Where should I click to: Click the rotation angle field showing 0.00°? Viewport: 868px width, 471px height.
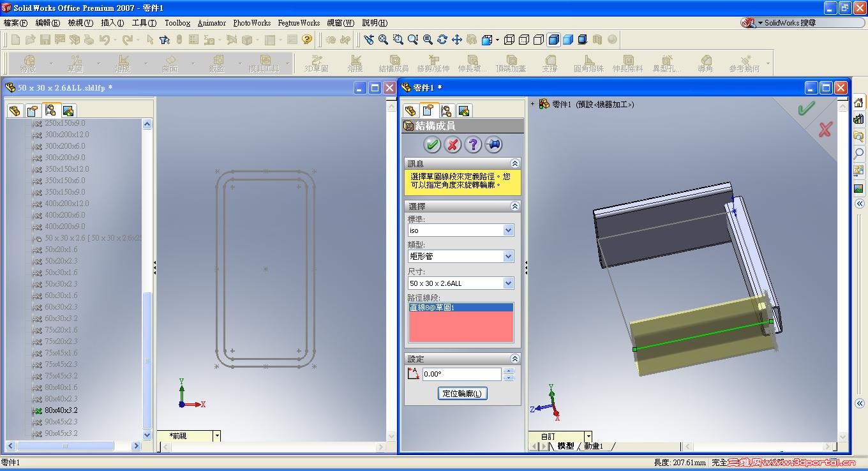[461, 375]
